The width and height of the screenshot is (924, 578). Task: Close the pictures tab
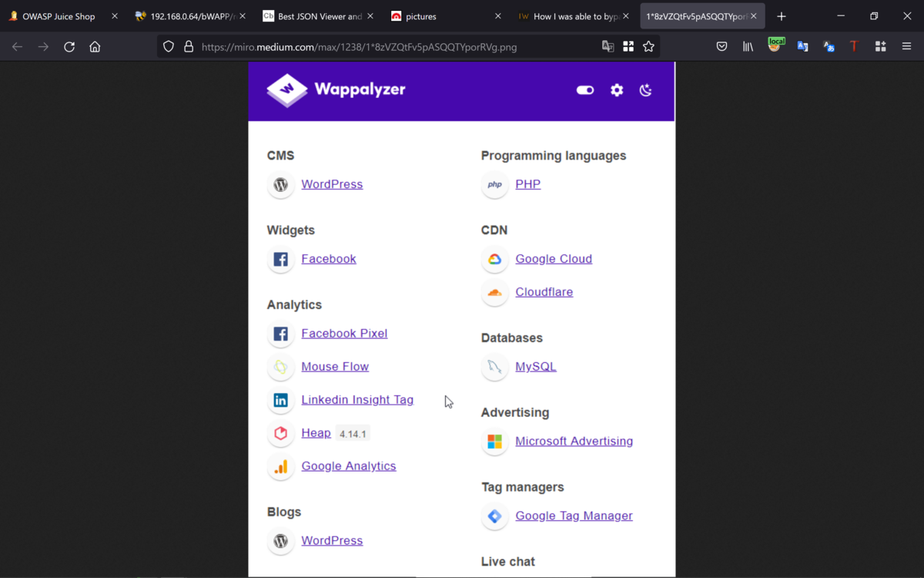(x=498, y=16)
